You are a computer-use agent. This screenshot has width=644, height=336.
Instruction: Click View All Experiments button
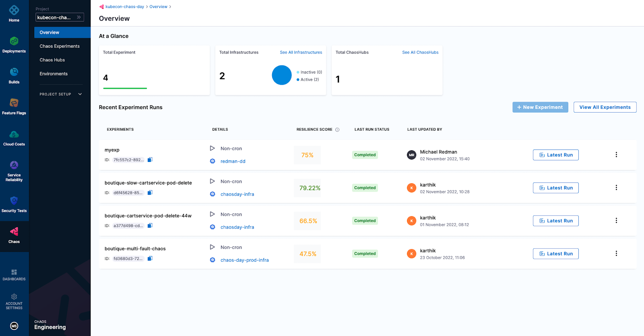point(605,107)
